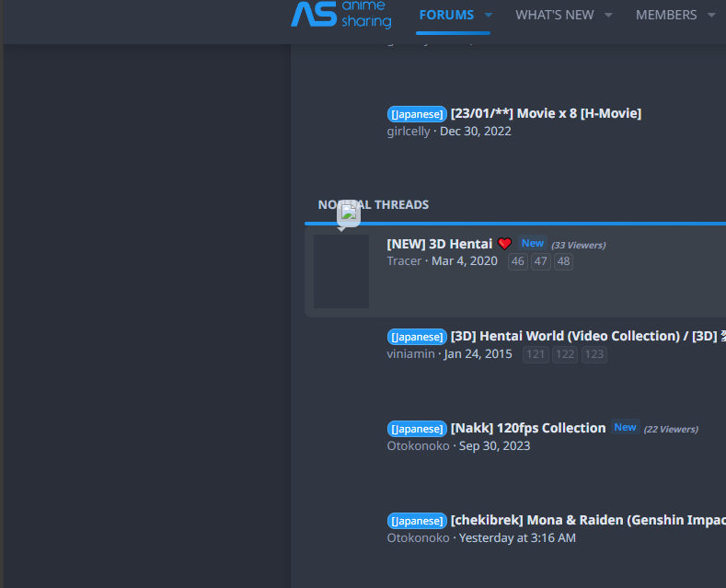Image resolution: width=726 pixels, height=588 pixels.
Task: Open the Movie x 8 thread title
Action: pos(546,113)
